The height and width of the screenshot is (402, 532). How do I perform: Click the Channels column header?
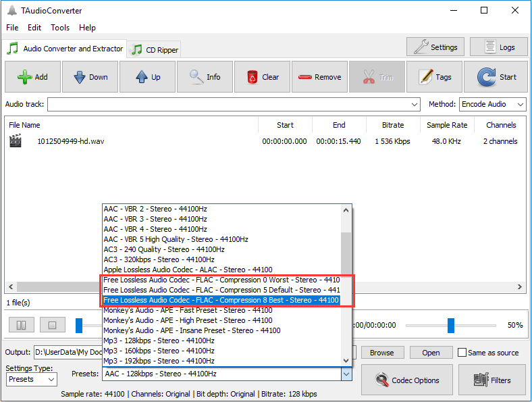click(500, 125)
